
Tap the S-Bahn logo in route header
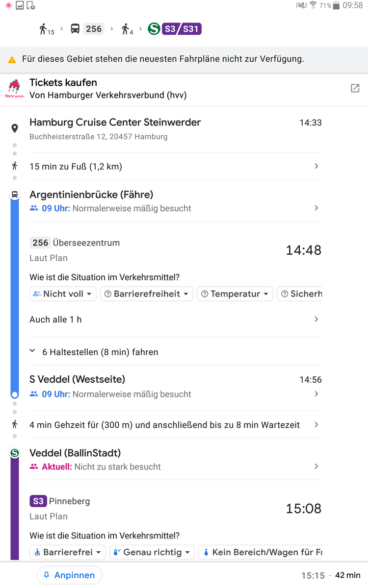[154, 29]
